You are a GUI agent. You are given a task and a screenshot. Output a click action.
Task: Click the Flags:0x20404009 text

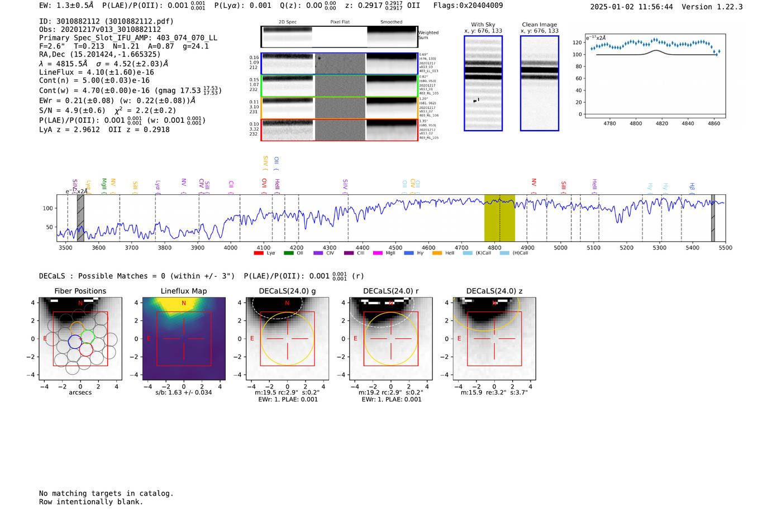pyautogui.click(x=468, y=6)
